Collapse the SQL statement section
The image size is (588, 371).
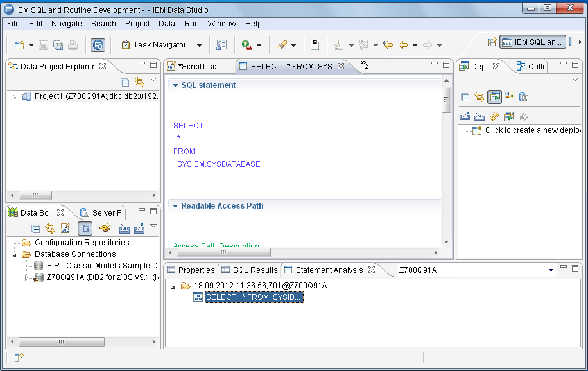175,85
